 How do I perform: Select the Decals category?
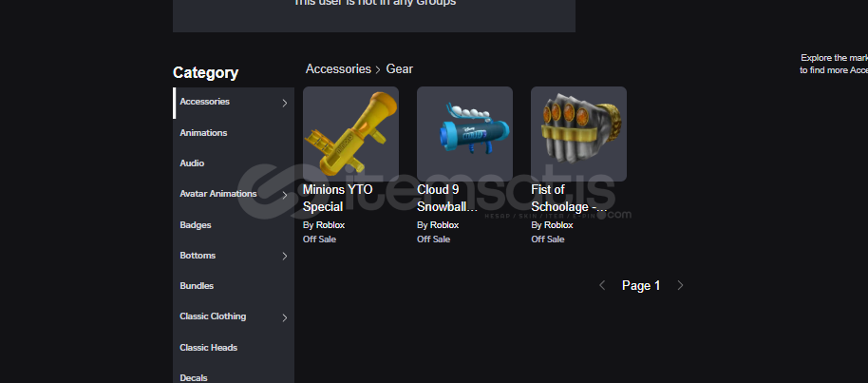194,378
